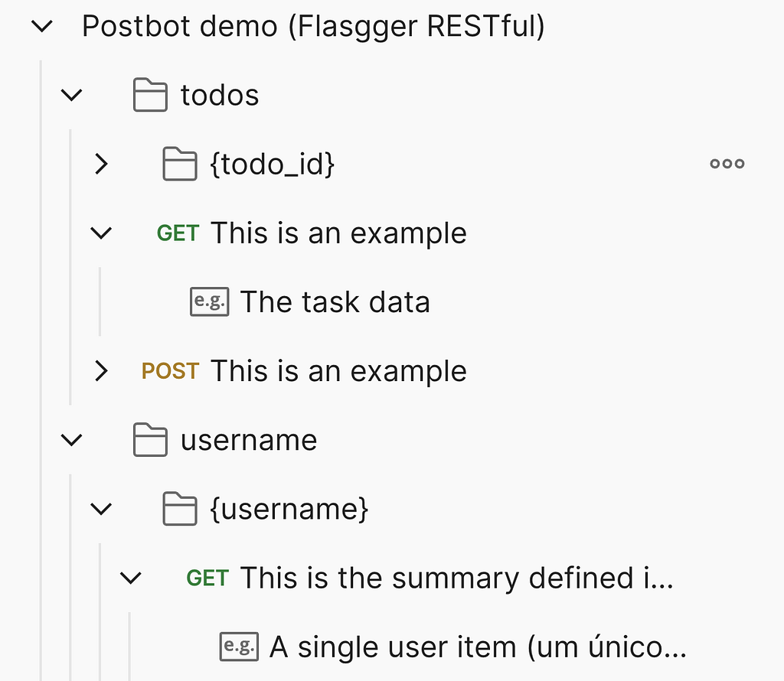Collapse the username folder chevron

pyautogui.click(x=71, y=440)
